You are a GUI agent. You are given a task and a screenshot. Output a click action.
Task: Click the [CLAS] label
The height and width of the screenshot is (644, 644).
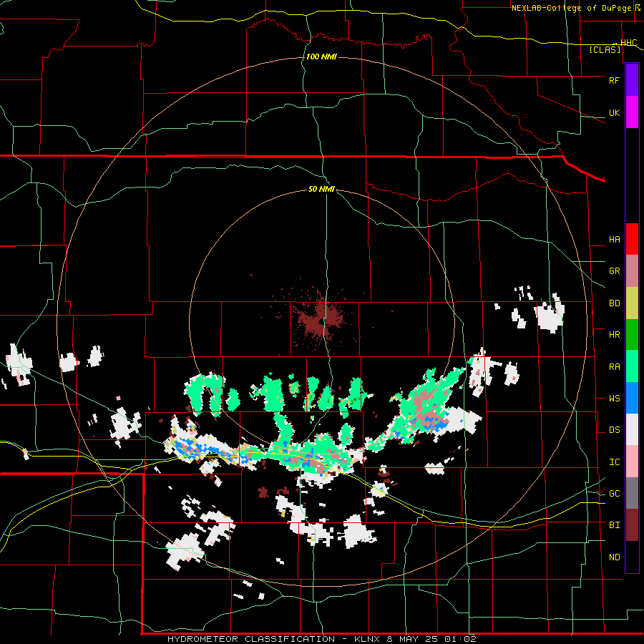[605, 49]
